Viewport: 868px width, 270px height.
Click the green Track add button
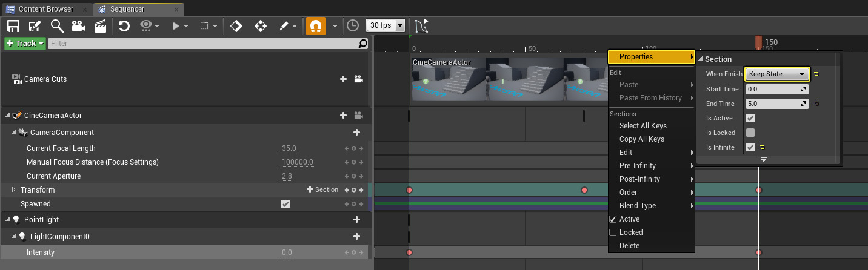(25, 44)
